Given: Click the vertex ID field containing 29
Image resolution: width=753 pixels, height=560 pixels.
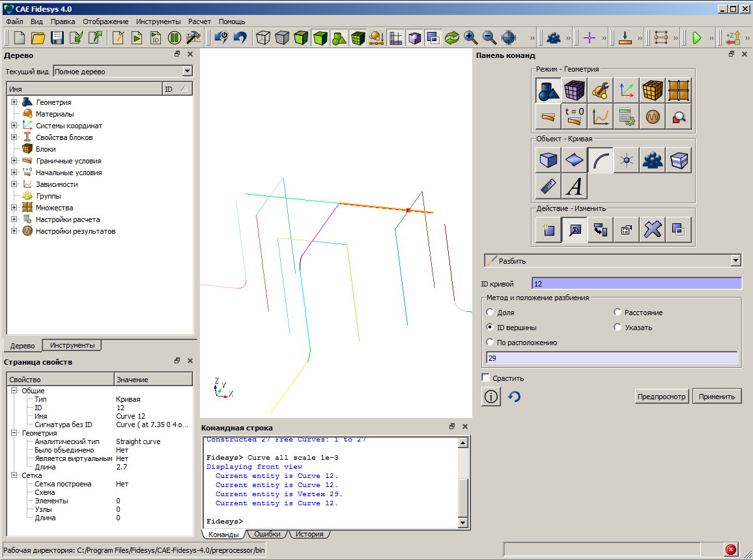Looking at the screenshot, I should click(x=612, y=357).
